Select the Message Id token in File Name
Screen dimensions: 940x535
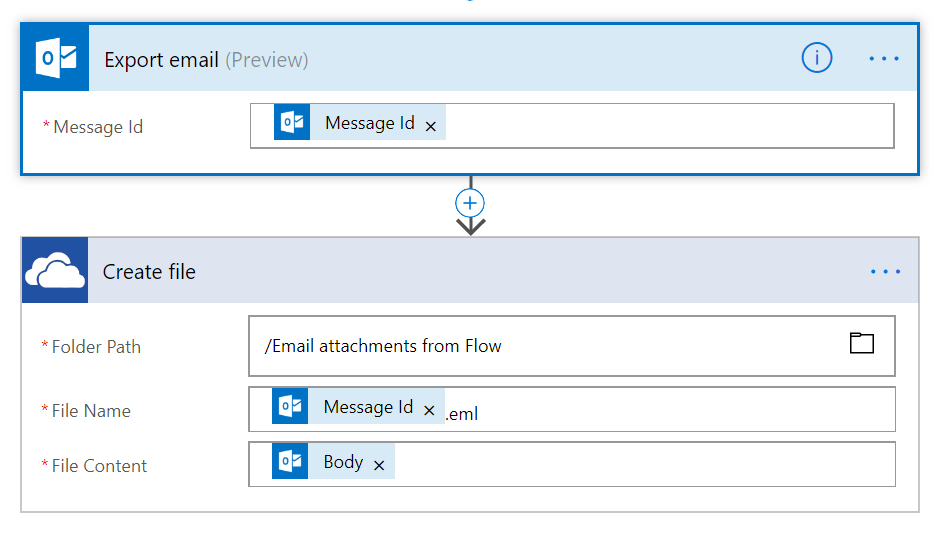[367, 408]
